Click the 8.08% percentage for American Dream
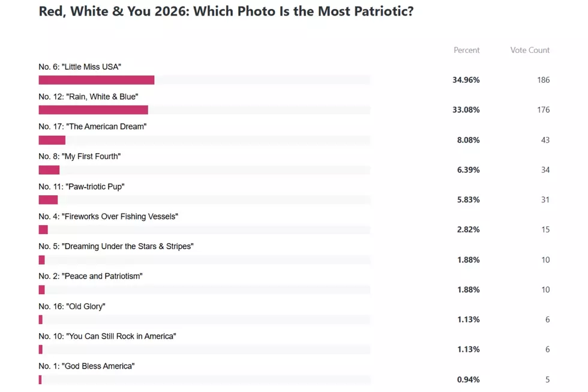 point(469,140)
